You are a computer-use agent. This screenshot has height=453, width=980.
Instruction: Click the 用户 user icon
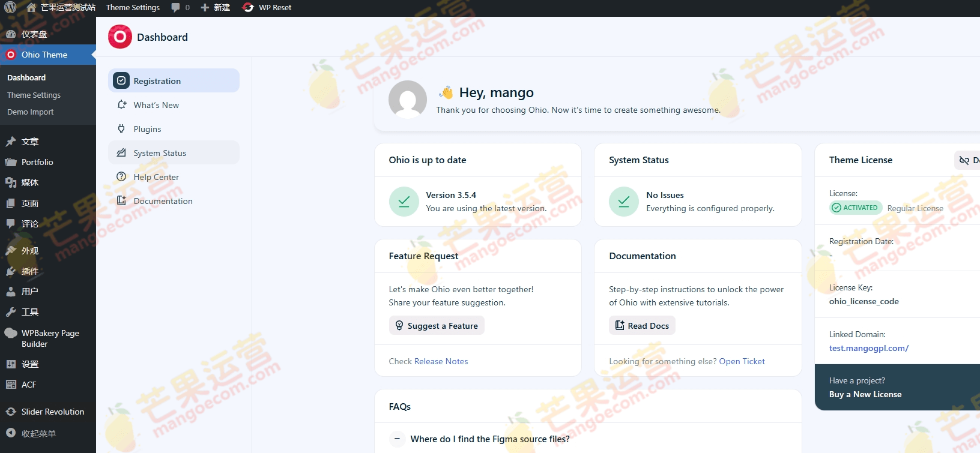tap(11, 292)
